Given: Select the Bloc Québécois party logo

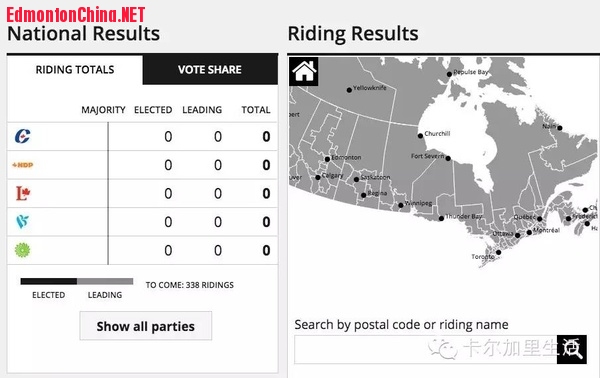Looking at the screenshot, I should (x=22, y=222).
